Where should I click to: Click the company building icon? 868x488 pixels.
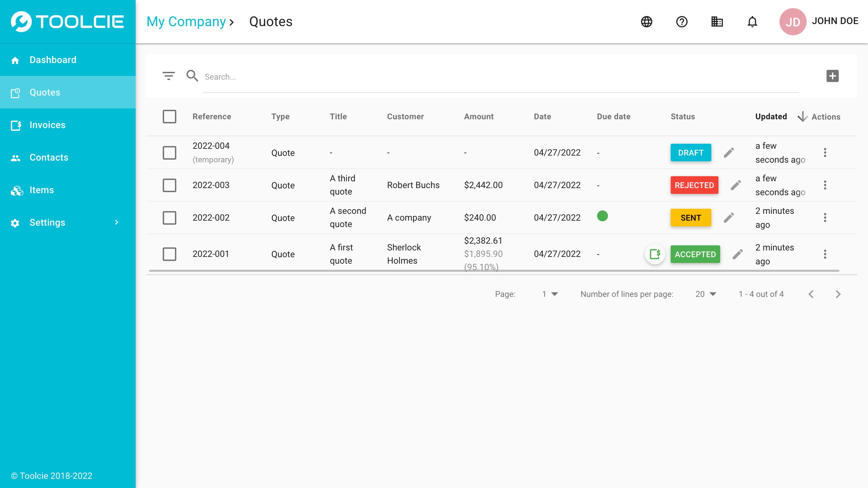717,22
